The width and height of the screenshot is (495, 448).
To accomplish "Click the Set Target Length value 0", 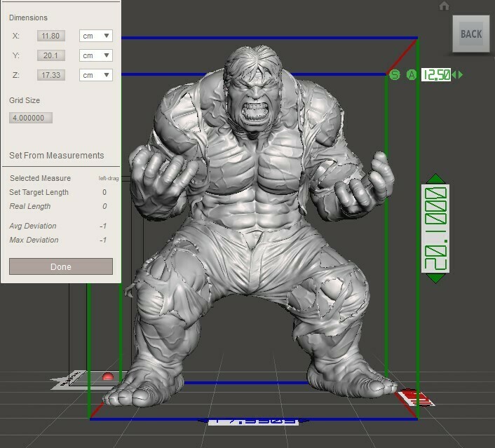I will 104,192.
